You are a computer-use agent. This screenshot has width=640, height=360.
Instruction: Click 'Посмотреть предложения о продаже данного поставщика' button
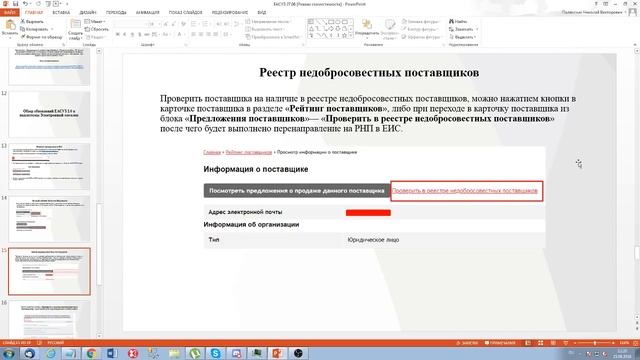pyautogui.click(x=297, y=191)
